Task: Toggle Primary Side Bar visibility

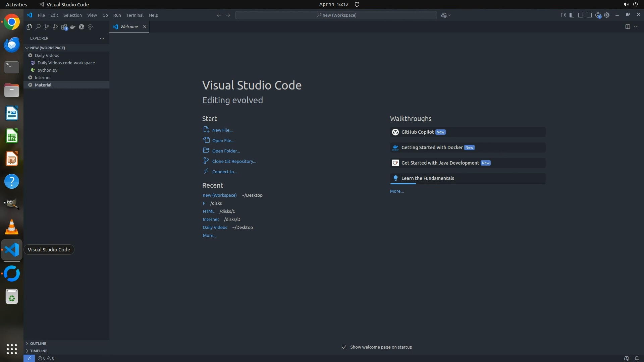Action: tap(572, 15)
